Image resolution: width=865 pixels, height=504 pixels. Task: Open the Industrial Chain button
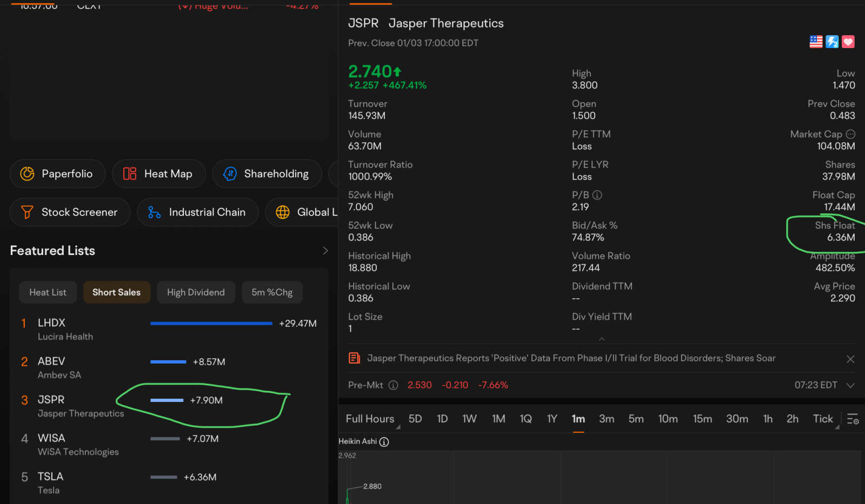[197, 212]
